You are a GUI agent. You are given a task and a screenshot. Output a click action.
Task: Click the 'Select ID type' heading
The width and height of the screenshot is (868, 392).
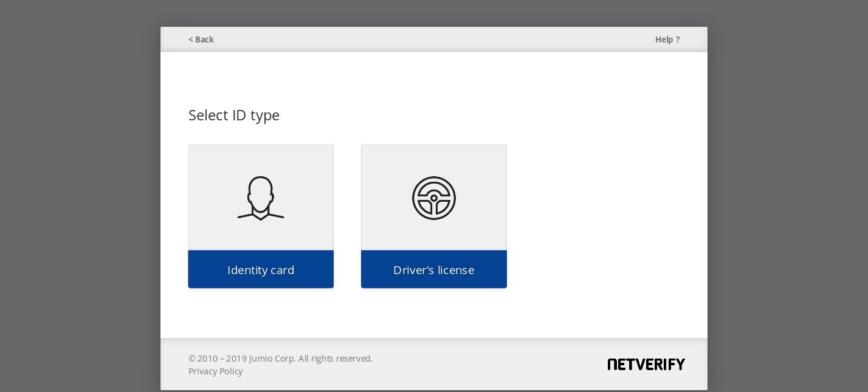[234, 115]
